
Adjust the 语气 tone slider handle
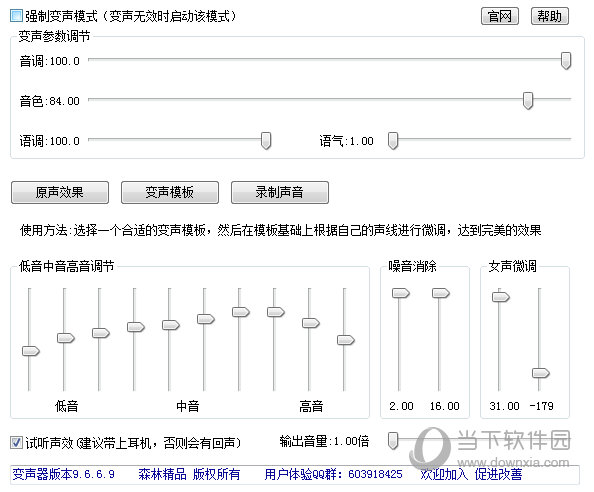tap(393, 141)
